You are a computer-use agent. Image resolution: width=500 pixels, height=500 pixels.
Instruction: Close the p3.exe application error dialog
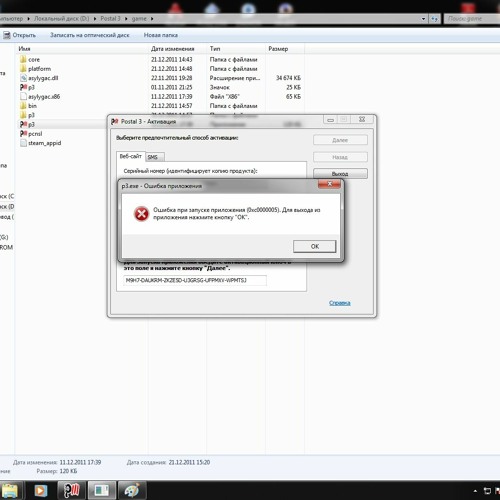click(x=329, y=184)
